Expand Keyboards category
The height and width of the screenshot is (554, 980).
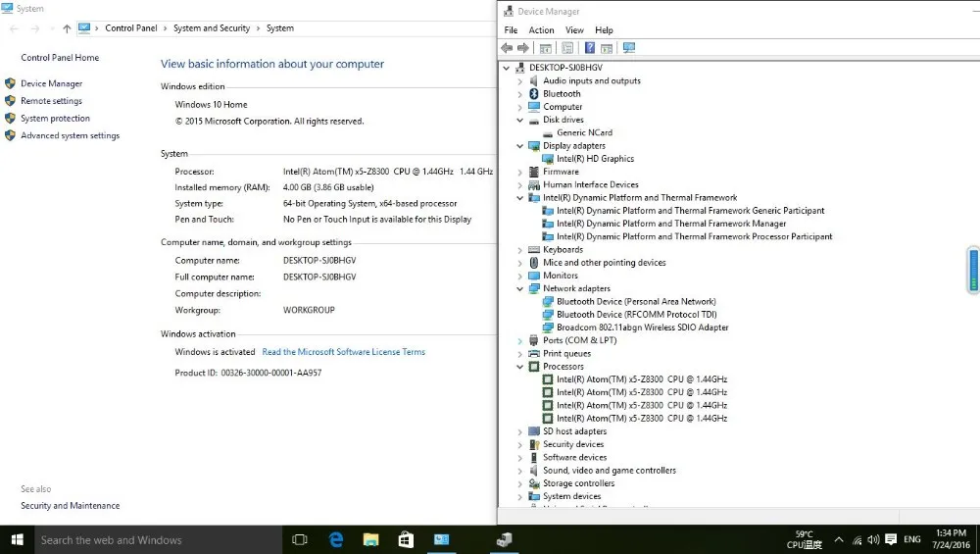(520, 250)
